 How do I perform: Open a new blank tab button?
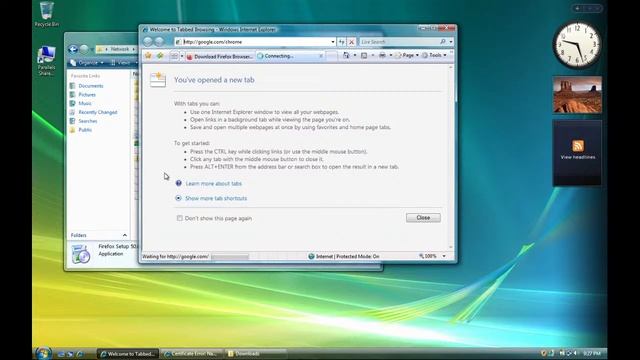(x=331, y=56)
